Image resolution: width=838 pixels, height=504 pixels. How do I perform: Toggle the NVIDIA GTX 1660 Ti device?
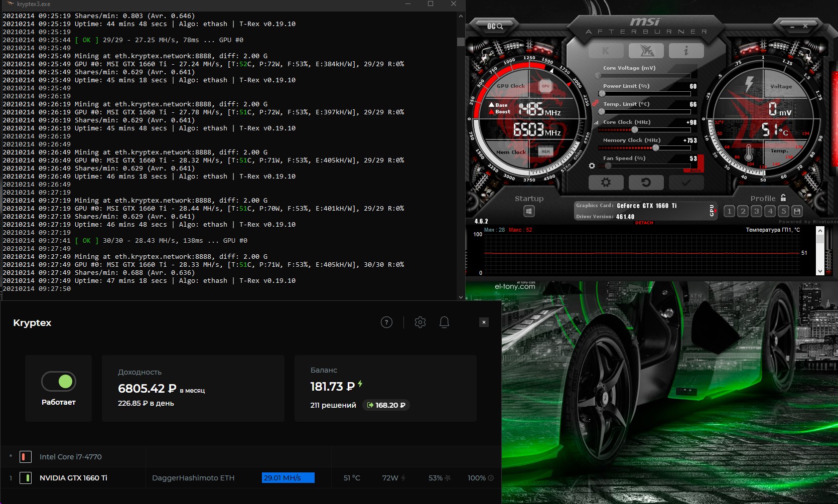[x=25, y=478]
